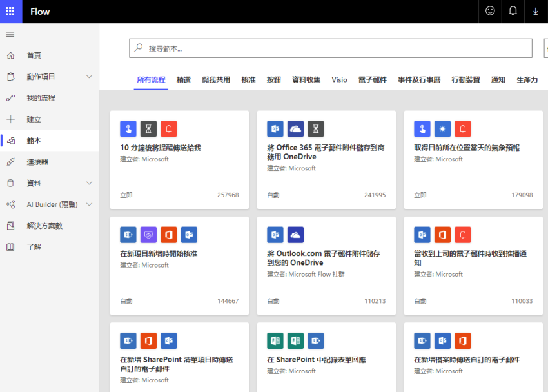Click 建立者: Microsoft Flow 社群 text
Screen dimensions: 548x392
coord(306,274)
